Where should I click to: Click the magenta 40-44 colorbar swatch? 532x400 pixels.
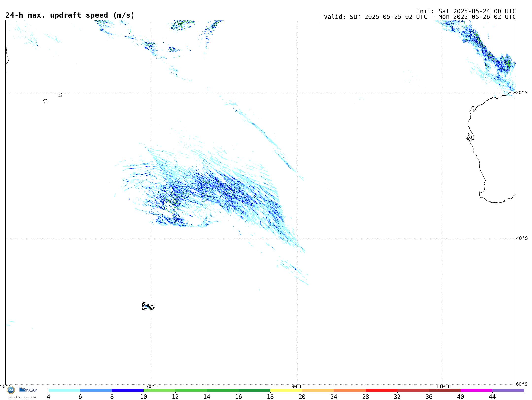coord(476,391)
